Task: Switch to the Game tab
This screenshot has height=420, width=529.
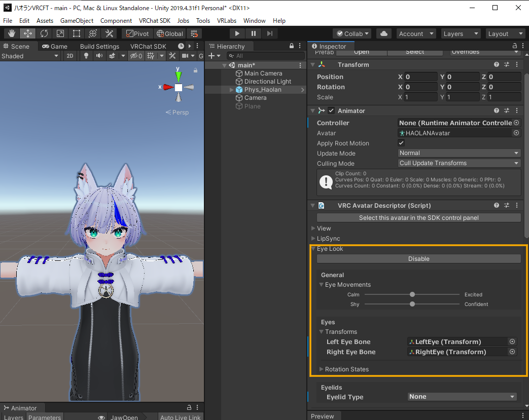Action: (56, 46)
